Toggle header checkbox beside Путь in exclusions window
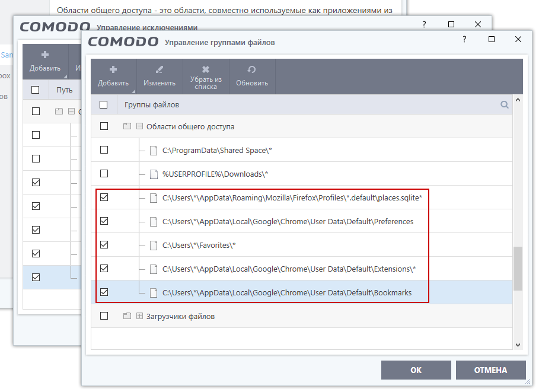The width and height of the screenshot is (539, 392). (35, 90)
